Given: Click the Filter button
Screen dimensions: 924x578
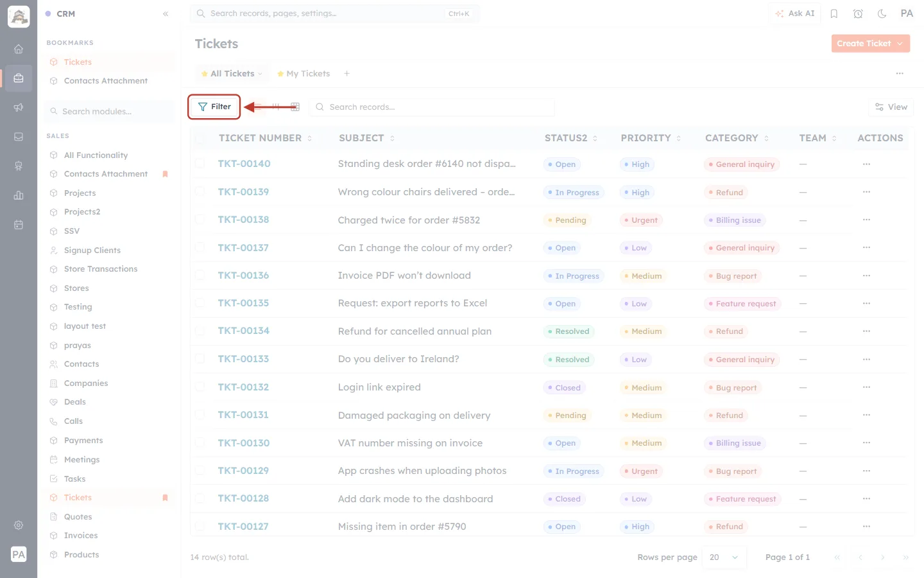Looking at the screenshot, I should 214,107.
